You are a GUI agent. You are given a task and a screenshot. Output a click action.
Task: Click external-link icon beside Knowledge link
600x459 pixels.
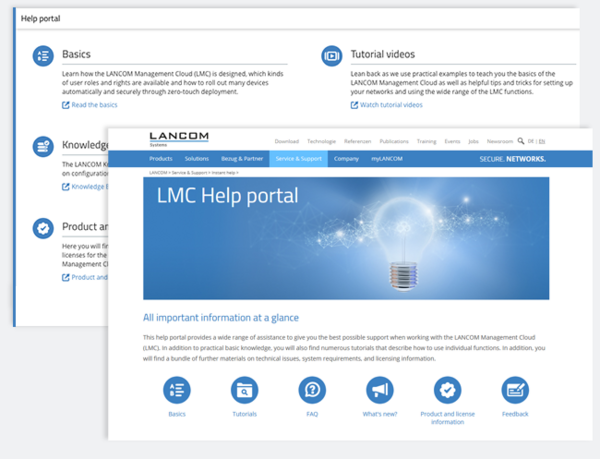(66, 187)
